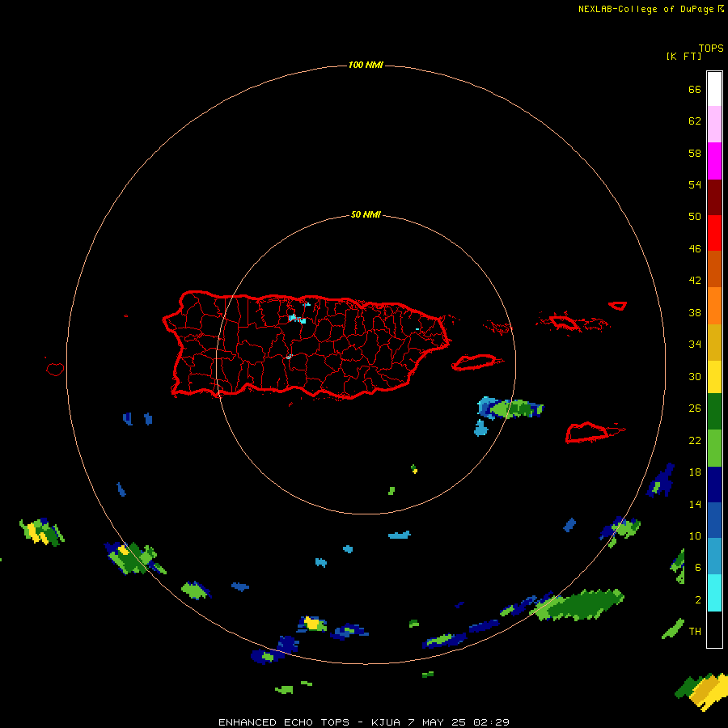
Task: Click the medium blue 10 K FT legend swatch
Action: click(714, 520)
